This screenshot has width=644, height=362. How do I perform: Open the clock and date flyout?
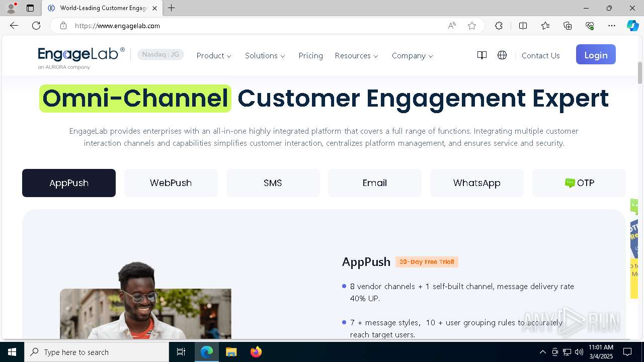[601, 352]
